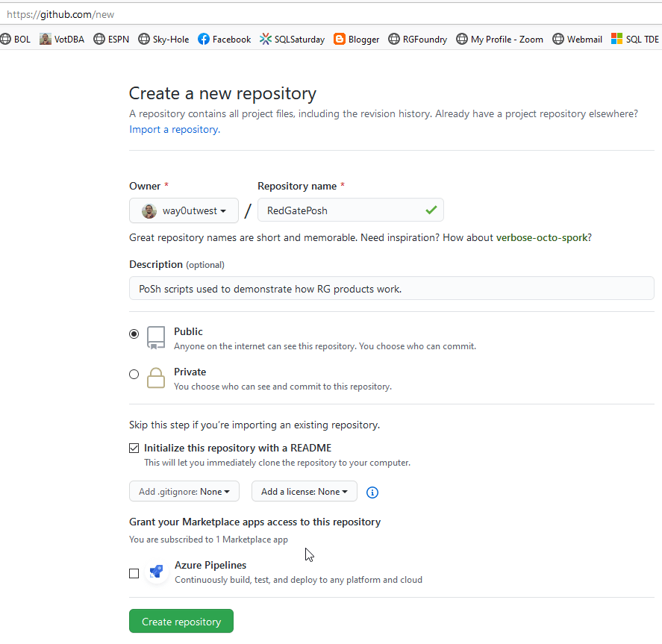
Task: Click into the Description text field
Action: coord(391,288)
